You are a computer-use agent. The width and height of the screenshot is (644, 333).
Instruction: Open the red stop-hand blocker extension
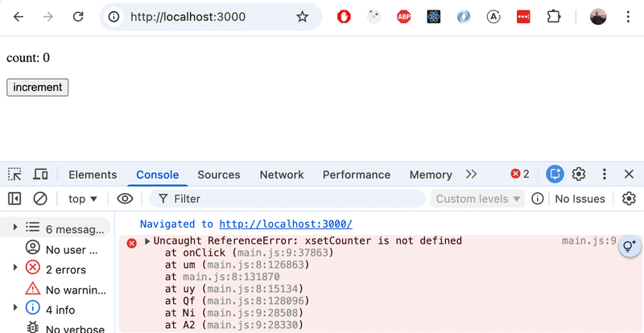[x=344, y=17]
